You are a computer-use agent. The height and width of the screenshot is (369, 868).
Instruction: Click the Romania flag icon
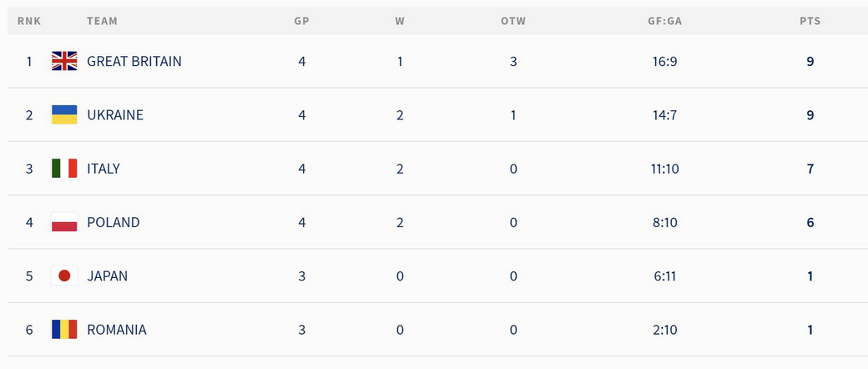(64, 330)
